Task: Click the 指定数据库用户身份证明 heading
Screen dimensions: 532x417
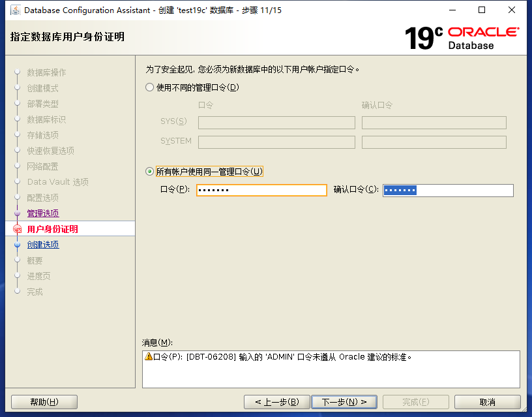Action: click(67, 37)
